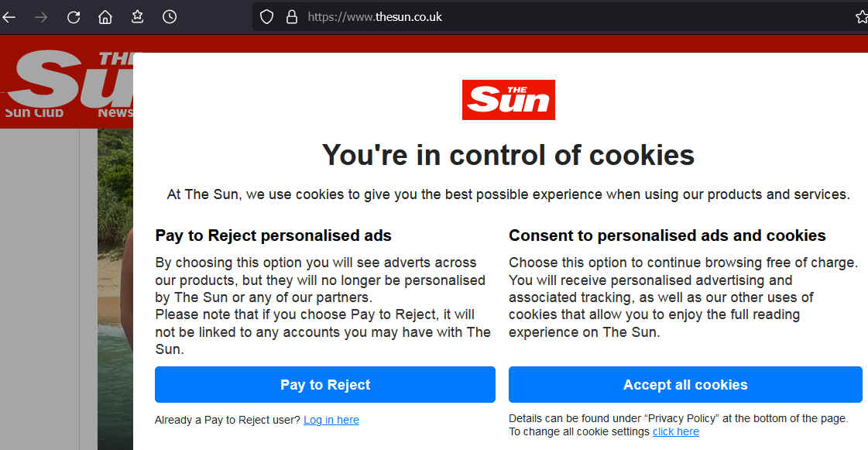Open browsing history clock icon
This screenshot has width=868, height=450.
(170, 17)
